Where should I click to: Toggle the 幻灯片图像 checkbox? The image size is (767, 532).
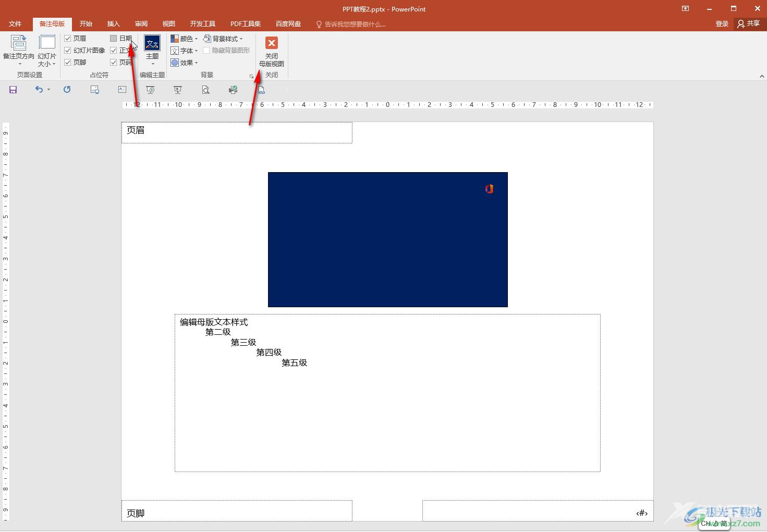coord(68,51)
